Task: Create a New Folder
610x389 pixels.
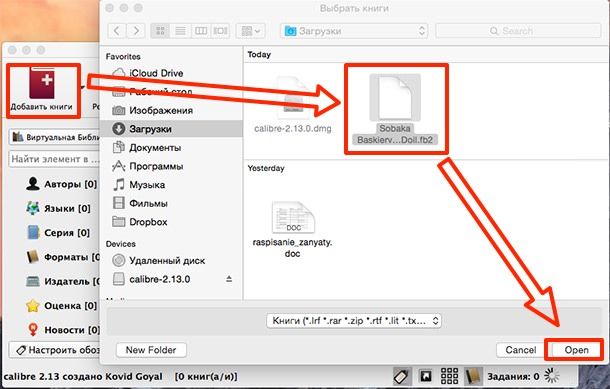Action: point(151,350)
